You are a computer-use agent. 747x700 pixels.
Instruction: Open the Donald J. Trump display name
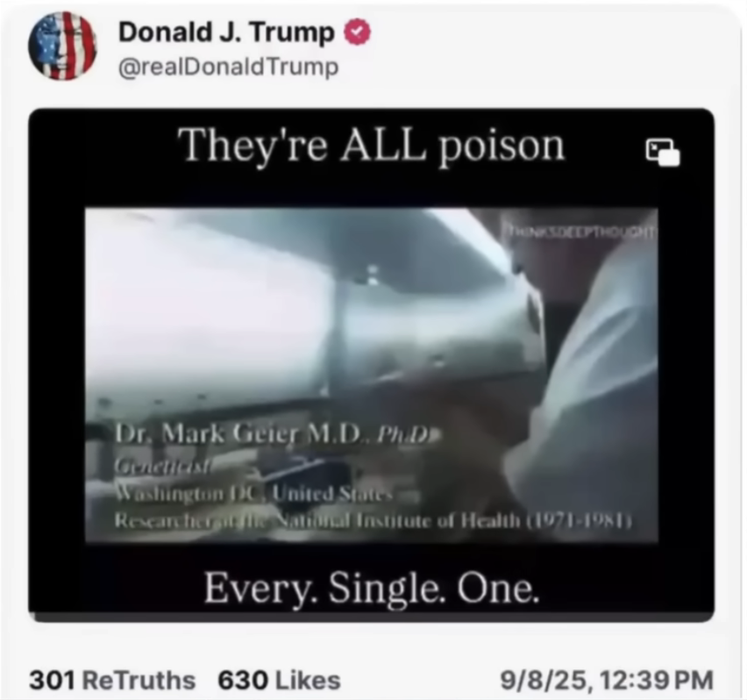(x=226, y=32)
